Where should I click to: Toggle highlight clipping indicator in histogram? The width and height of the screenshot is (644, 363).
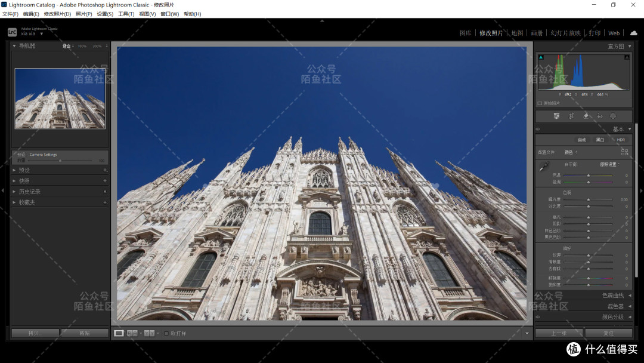pyautogui.click(x=627, y=57)
